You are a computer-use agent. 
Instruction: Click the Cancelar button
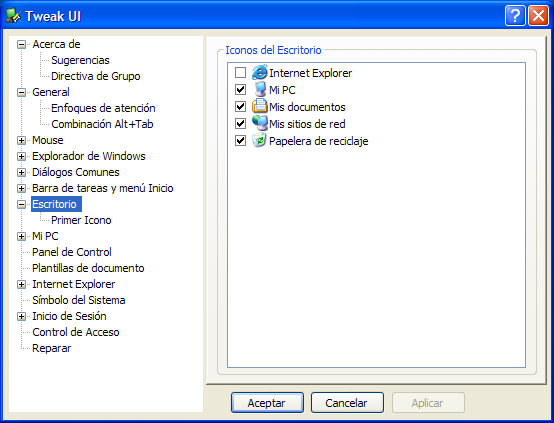pyautogui.click(x=347, y=403)
